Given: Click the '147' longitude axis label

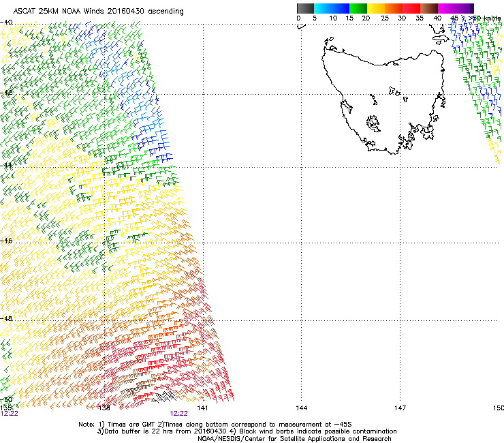Looking at the screenshot, I should 400,408.
